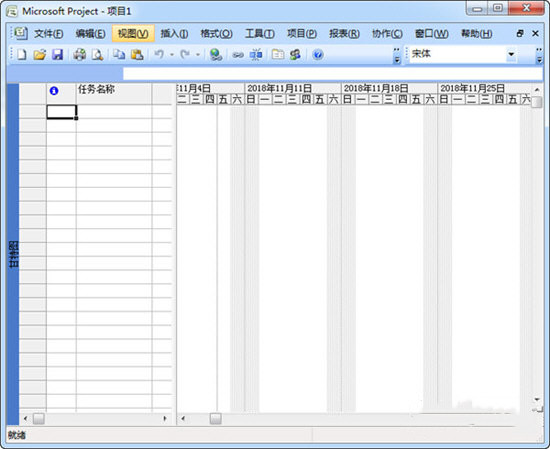The image size is (550, 449).
Task: Open the 格式(O) menu
Action: coord(216,34)
